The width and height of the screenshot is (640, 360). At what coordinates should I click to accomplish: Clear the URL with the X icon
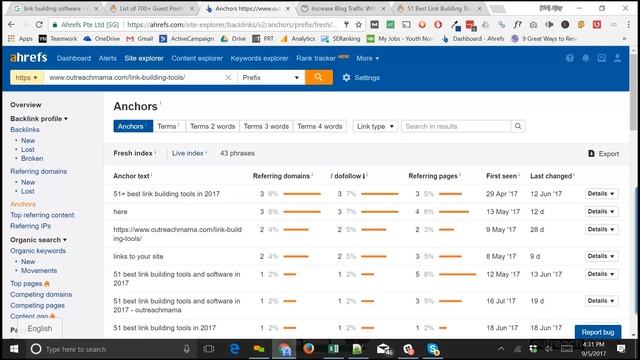228,77
